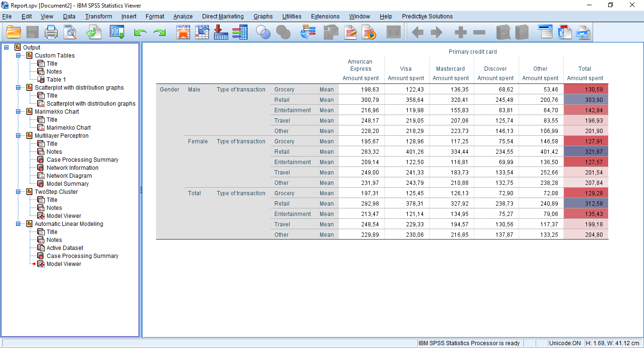This screenshot has width=644, height=348.
Task: Click the H: 1.69, W: 41.12 cm status
Action: (613, 343)
